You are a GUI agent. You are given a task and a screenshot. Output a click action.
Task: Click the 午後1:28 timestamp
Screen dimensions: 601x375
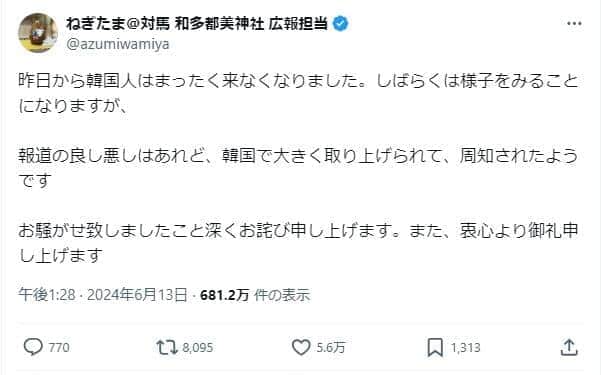tap(47, 295)
